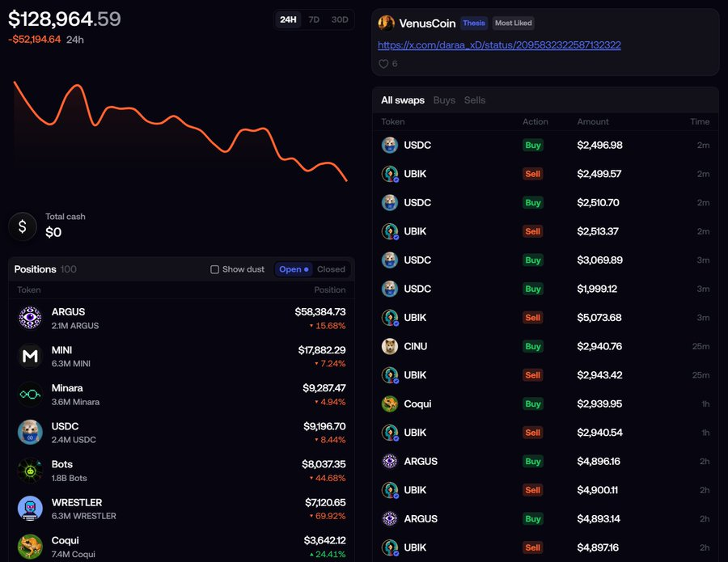This screenshot has height=562, width=728.
Task: Click the USDC position value $9,196.70
Action: click(324, 426)
